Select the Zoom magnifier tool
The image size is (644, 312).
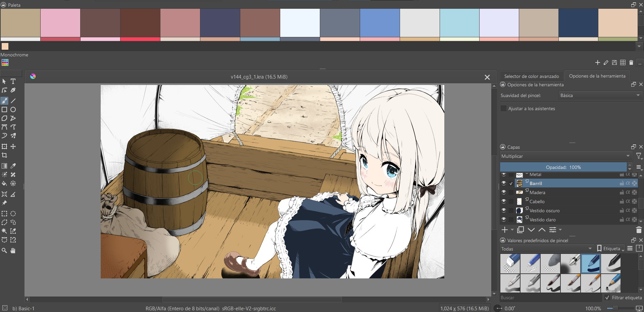point(4,251)
